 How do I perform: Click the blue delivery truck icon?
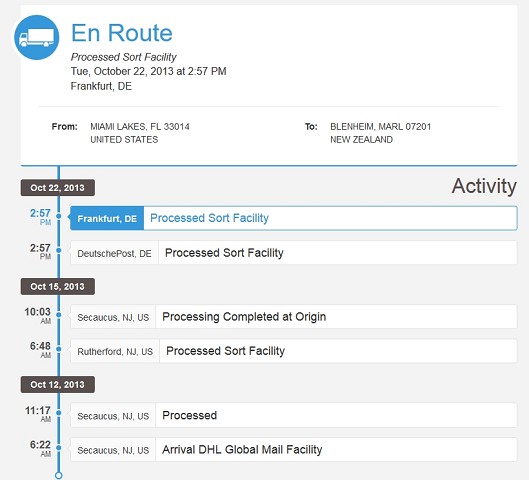click(x=37, y=37)
